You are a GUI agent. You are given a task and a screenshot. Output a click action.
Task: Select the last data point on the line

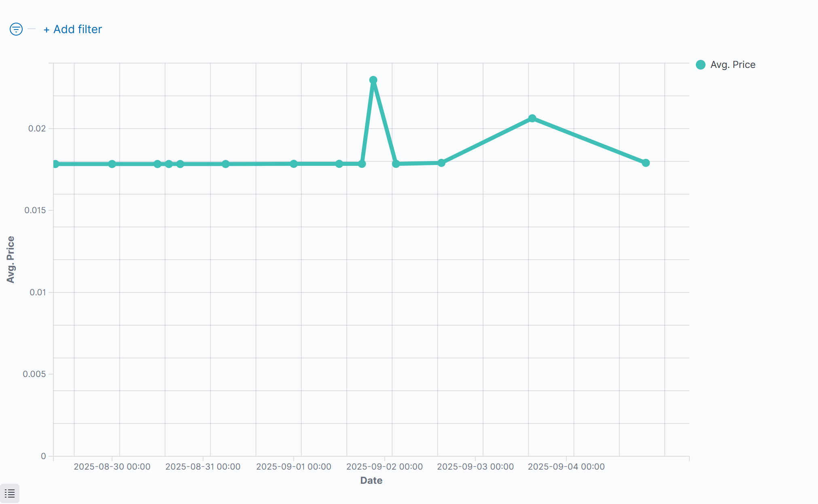coord(646,163)
